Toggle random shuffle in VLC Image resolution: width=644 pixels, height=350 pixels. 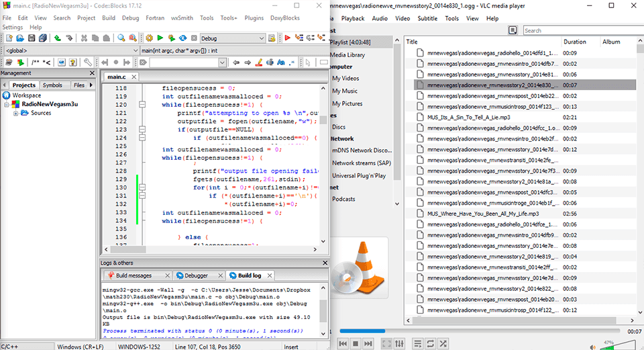443,343
